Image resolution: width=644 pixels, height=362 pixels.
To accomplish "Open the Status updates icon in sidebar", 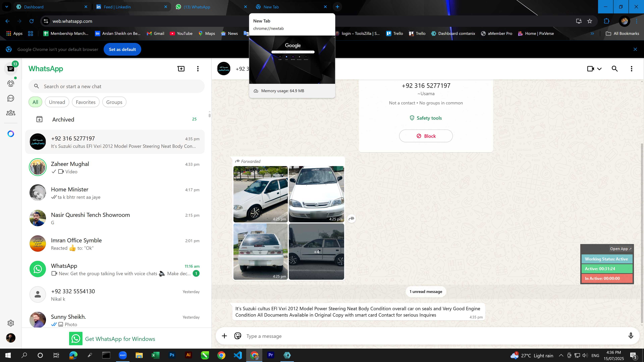I will [x=11, y=83].
